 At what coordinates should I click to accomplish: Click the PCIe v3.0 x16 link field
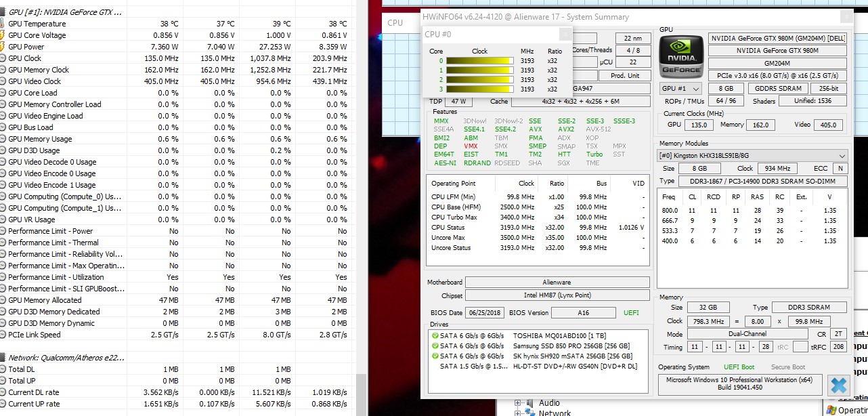pos(777,75)
